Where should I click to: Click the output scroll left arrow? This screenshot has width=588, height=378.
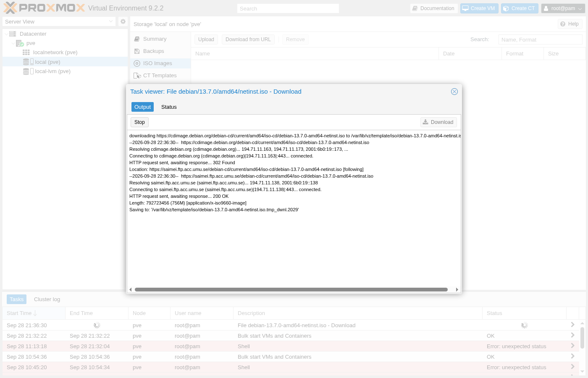tap(131, 289)
